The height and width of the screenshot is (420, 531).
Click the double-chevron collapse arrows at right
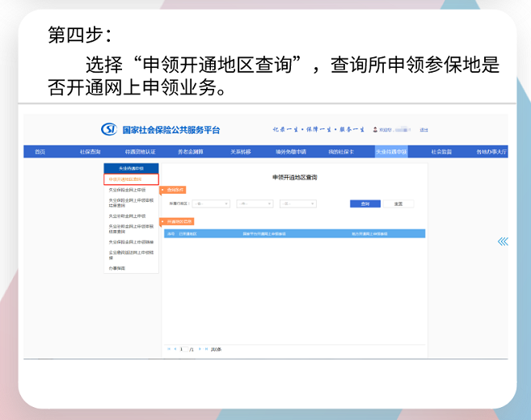point(503,241)
